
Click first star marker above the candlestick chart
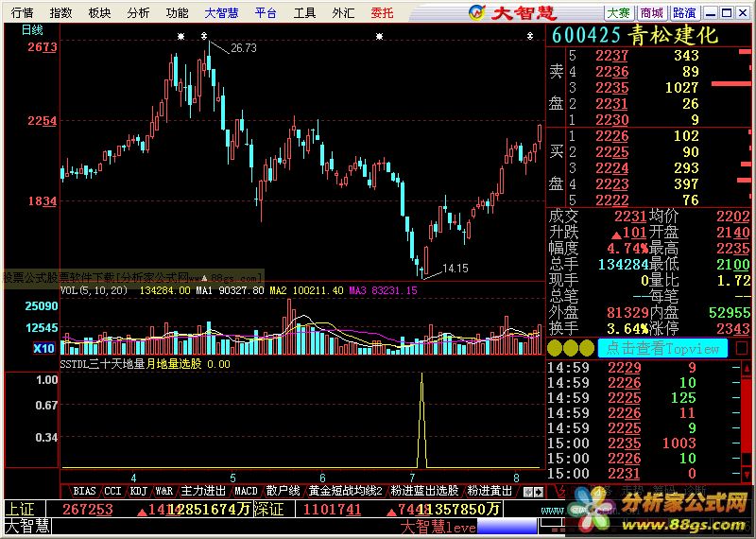pos(180,36)
